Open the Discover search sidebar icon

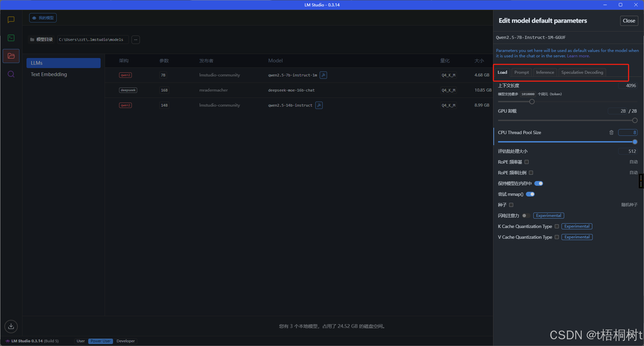(11, 74)
